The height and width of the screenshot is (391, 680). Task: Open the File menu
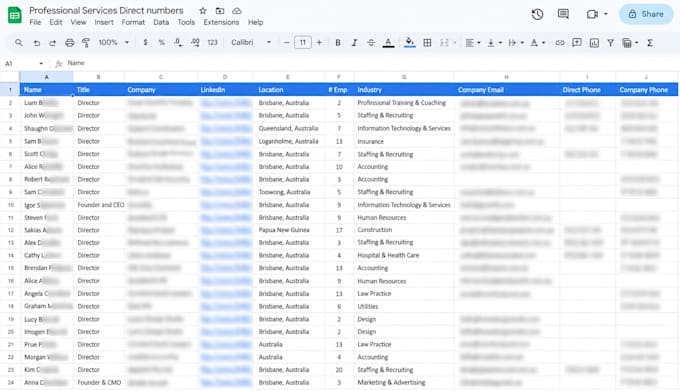pos(35,22)
